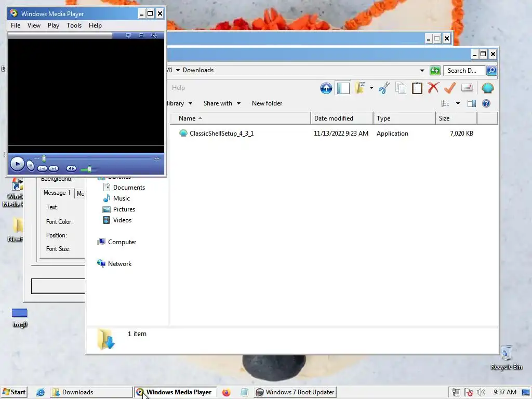Toggle the navigation pane toolbar icon
532x399 pixels.
343,88
